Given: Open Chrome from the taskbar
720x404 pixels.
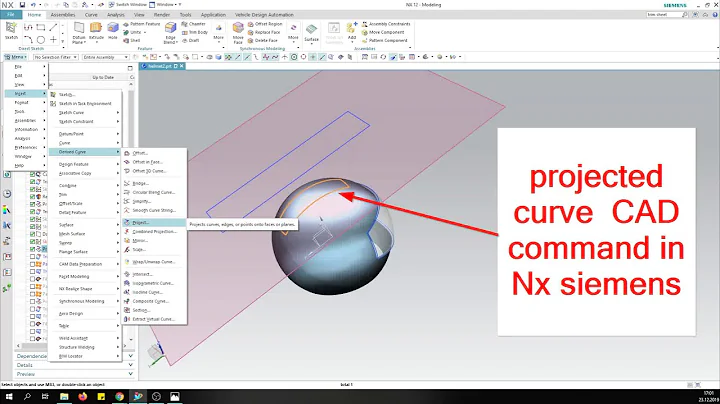Looking at the screenshot, I should [119, 396].
